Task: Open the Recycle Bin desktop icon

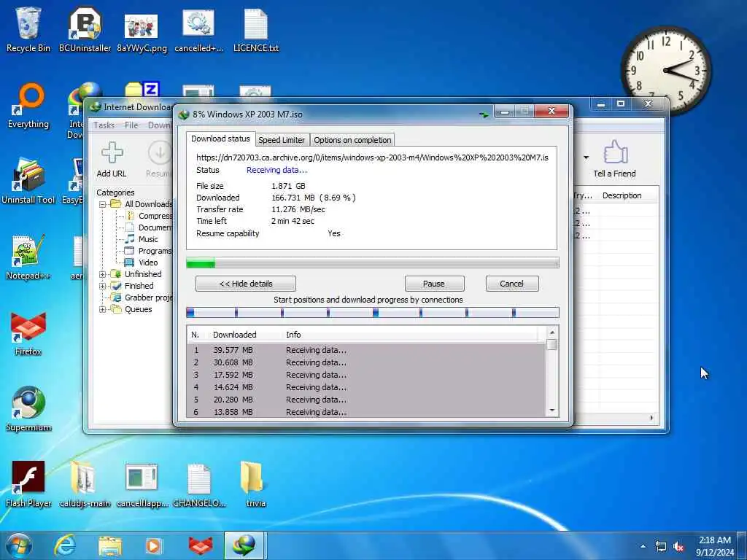Action: [28, 28]
